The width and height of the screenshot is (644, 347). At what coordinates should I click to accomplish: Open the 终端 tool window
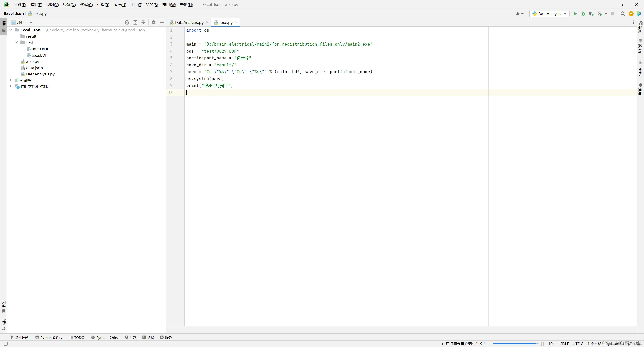coord(148,337)
